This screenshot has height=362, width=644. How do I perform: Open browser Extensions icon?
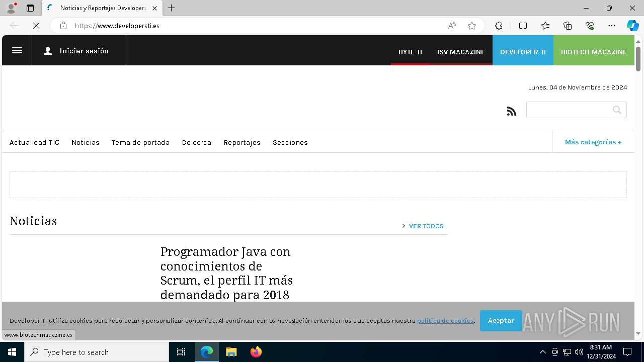click(499, 26)
